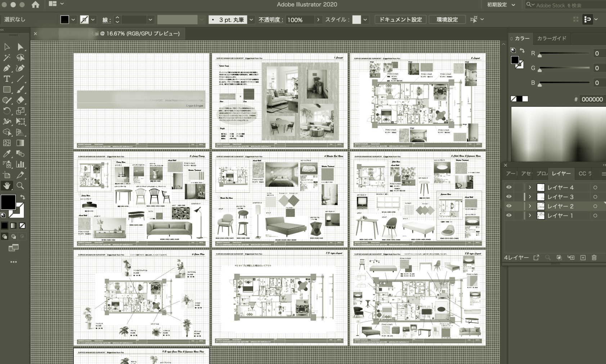Select the Eyedropper tool

coord(6,154)
